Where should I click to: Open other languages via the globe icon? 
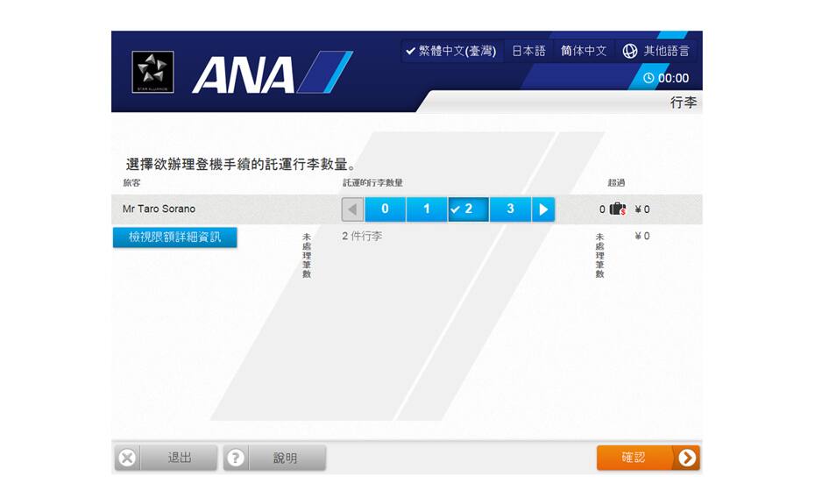click(x=629, y=51)
